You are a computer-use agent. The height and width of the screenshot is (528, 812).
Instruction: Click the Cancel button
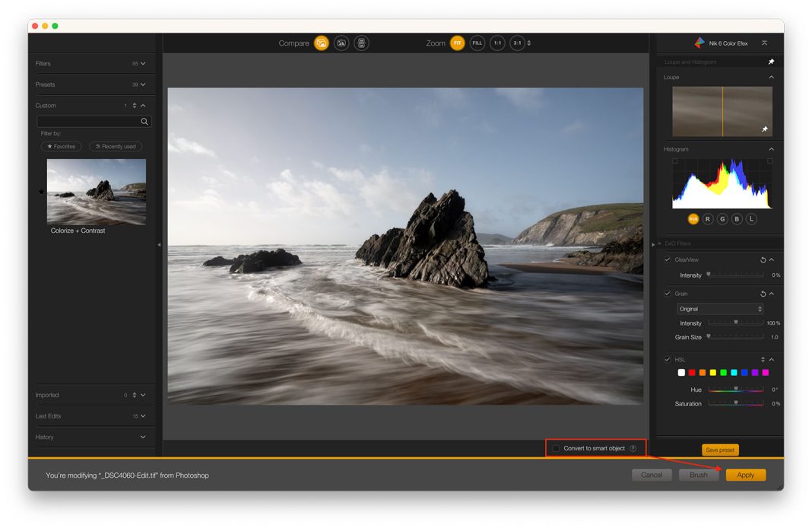coord(652,475)
